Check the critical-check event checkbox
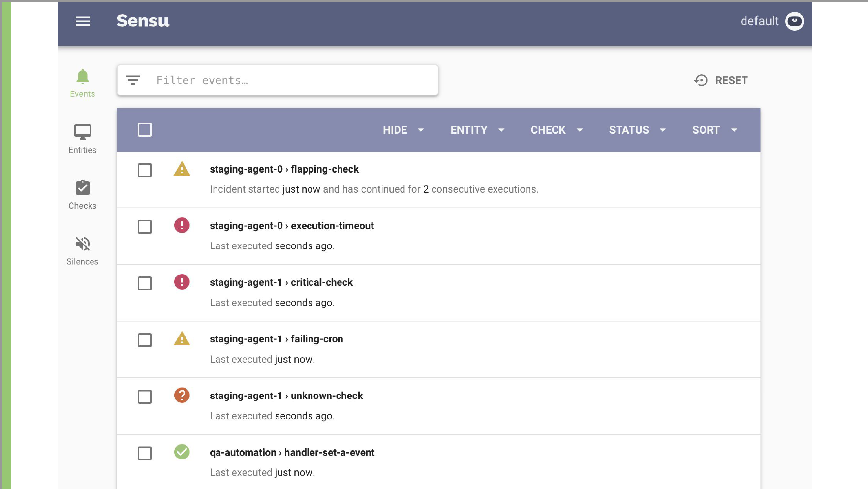The height and width of the screenshot is (489, 868). click(145, 283)
